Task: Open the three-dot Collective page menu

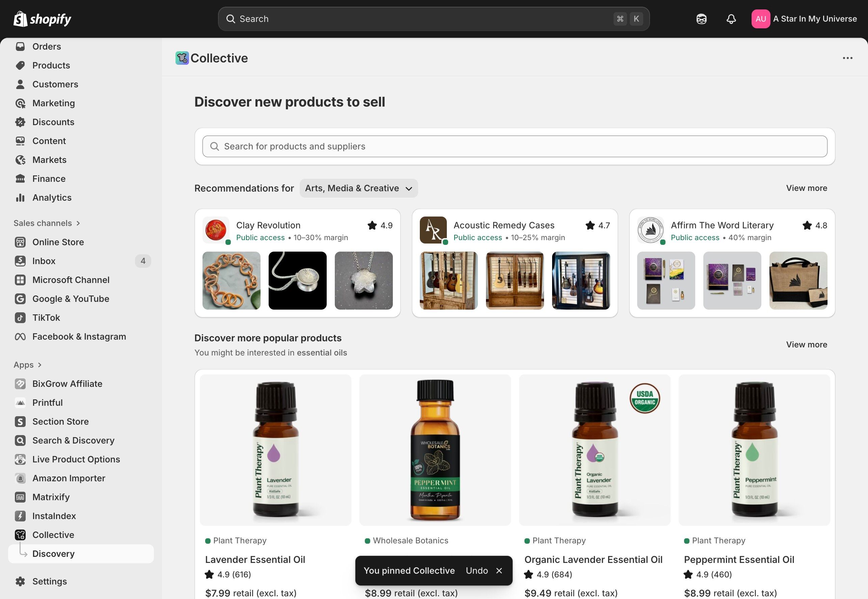Action: coord(847,58)
